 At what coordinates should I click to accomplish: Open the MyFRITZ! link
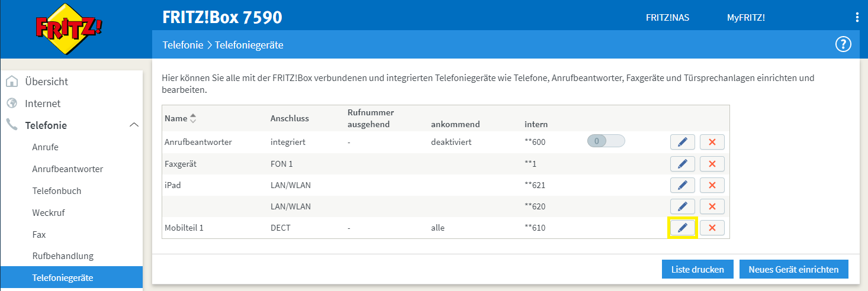tap(745, 18)
